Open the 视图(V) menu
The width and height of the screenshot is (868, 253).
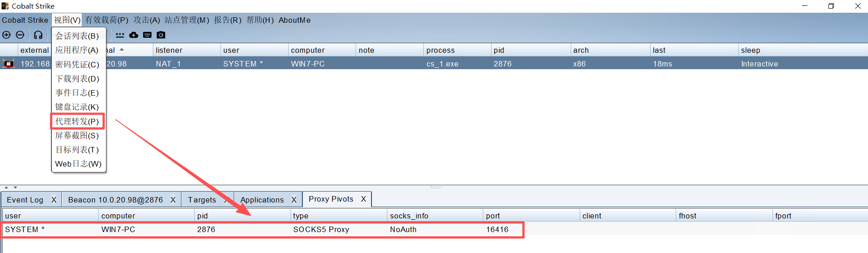click(67, 20)
